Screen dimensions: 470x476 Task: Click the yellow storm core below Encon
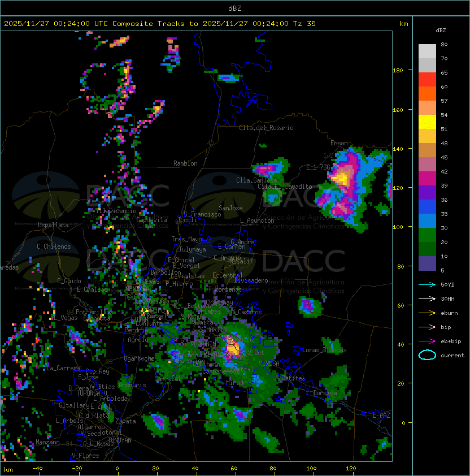coord(342,178)
